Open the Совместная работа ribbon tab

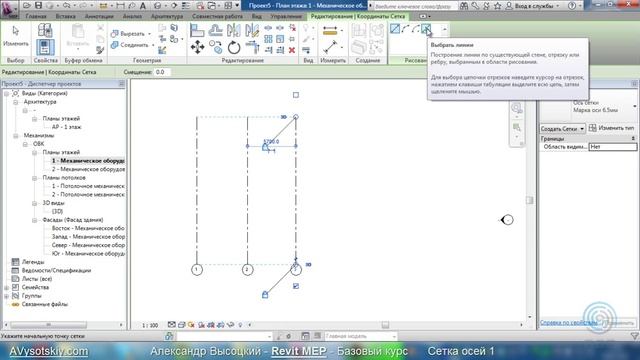point(217,16)
